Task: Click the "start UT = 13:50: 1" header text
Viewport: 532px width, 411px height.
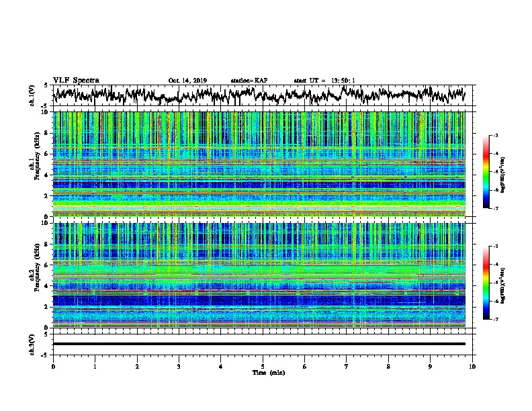Action: tap(324, 81)
